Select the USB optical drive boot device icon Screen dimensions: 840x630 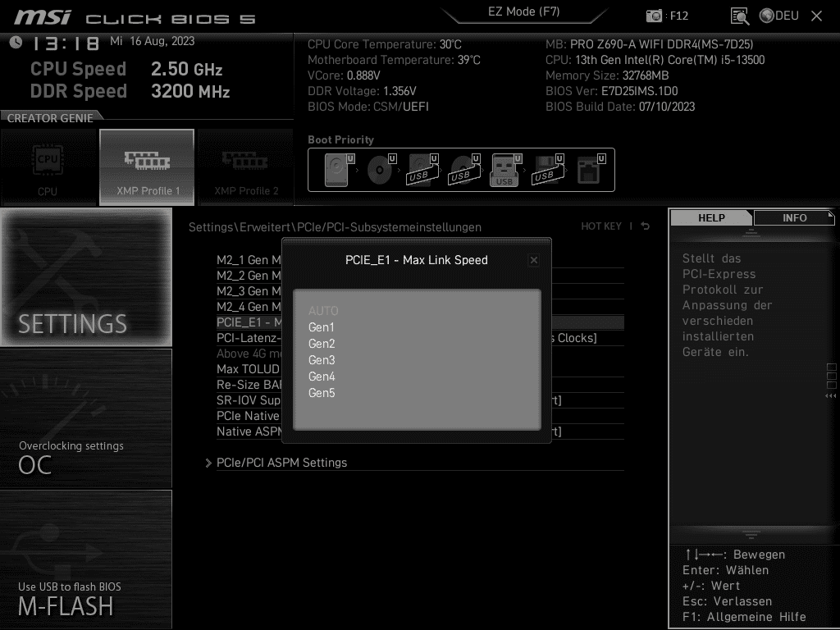click(x=464, y=170)
